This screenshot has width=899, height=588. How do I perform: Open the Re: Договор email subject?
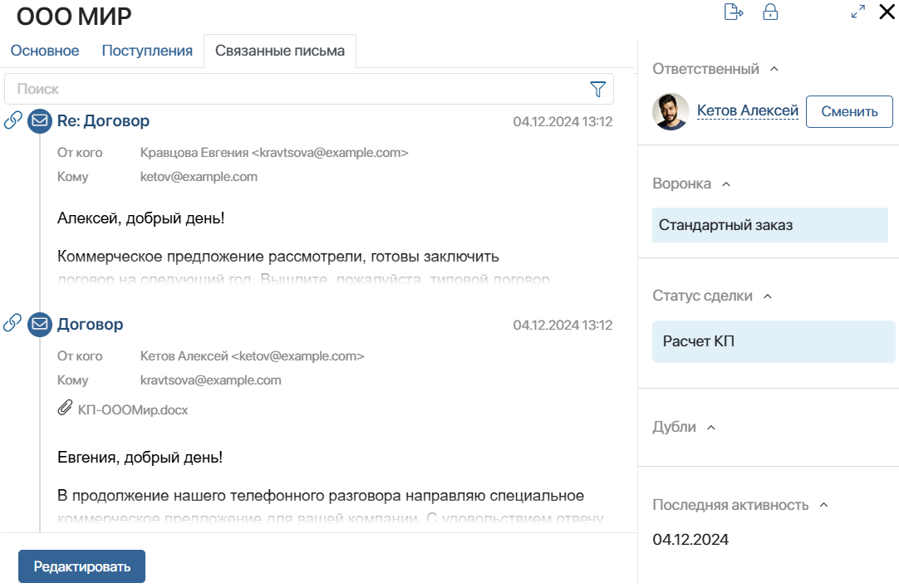(x=103, y=121)
